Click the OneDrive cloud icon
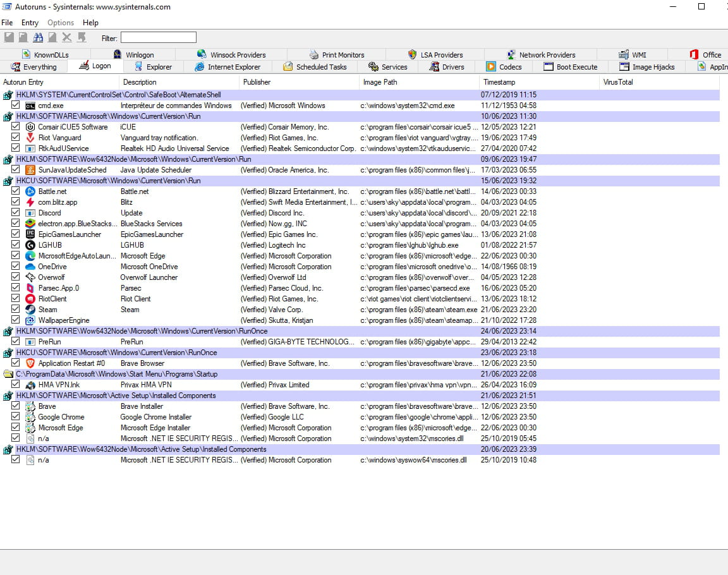Viewport: 728px width, 575px height. [30, 267]
